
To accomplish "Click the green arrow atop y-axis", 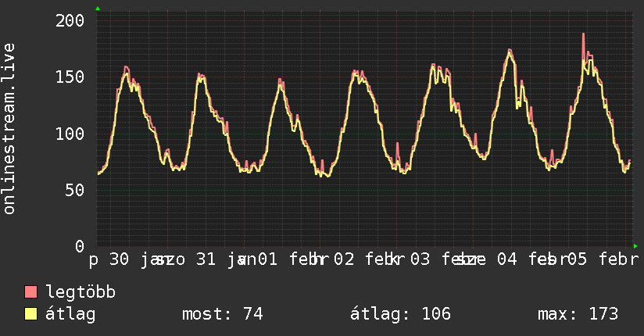I will [x=98, y=9].
